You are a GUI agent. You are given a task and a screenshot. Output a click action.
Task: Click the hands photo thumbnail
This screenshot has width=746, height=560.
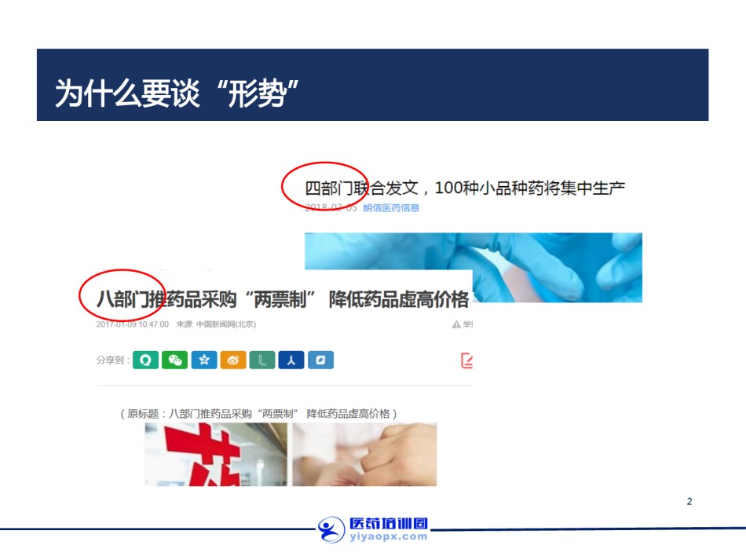pos(364,455)
